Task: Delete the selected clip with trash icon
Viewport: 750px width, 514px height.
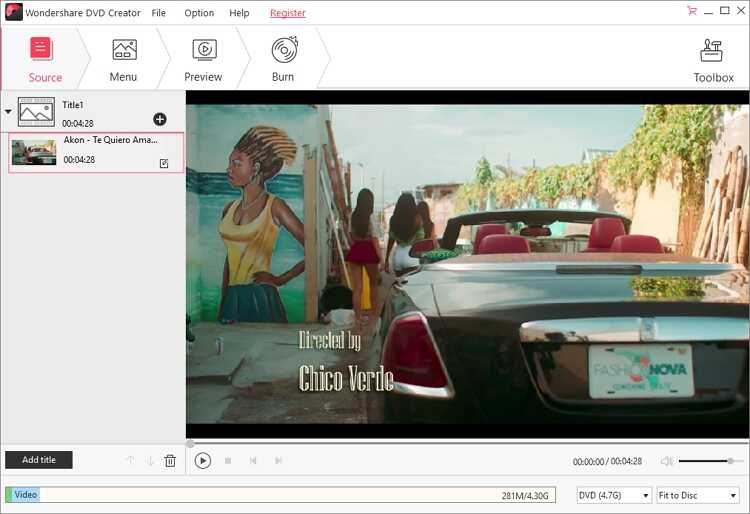Action: 170,460
